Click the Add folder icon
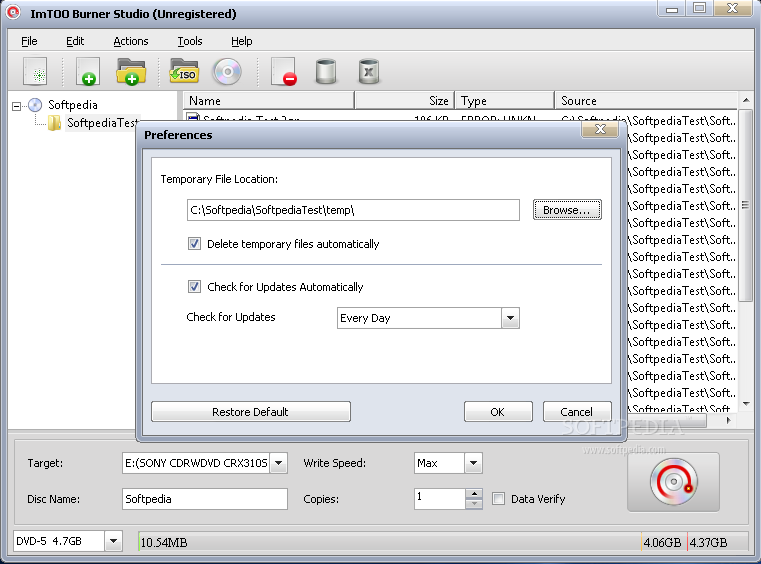This screenshot has height=564, width=761. [131, 72]
